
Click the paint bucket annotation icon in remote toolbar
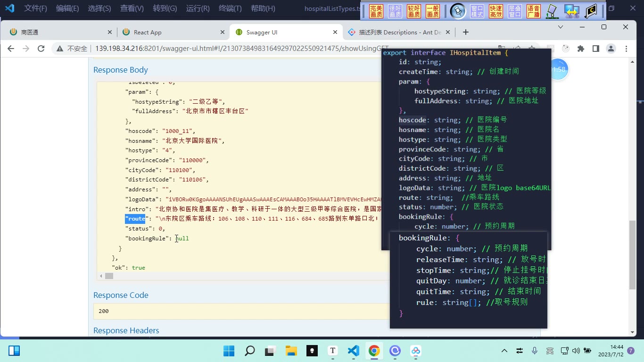pyautogui.click(x=552, y=11)
